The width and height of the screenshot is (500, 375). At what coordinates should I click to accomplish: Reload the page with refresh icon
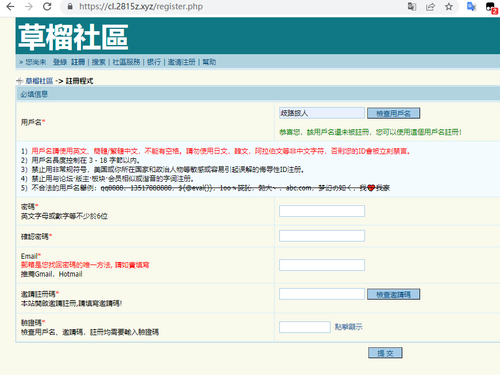point(47,7)
